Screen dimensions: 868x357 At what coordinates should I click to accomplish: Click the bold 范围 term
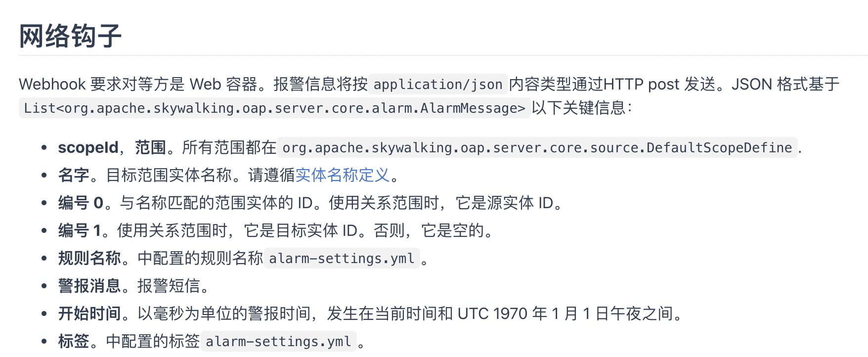(x=151, y=147)
